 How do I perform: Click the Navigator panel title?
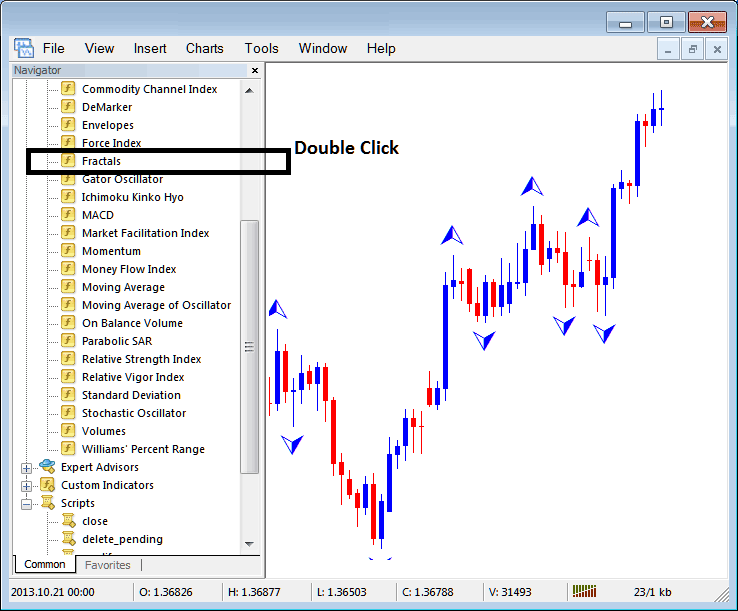point(38,70)
